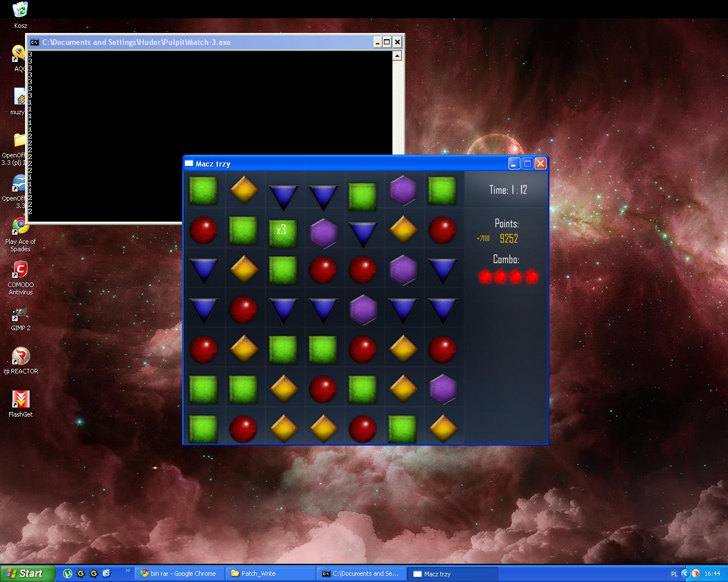Image resolution: width=728 pixels, height=582 pixels.
Task: Expand the quick launch overflow chevron
Action: click(x=127, y=571)
